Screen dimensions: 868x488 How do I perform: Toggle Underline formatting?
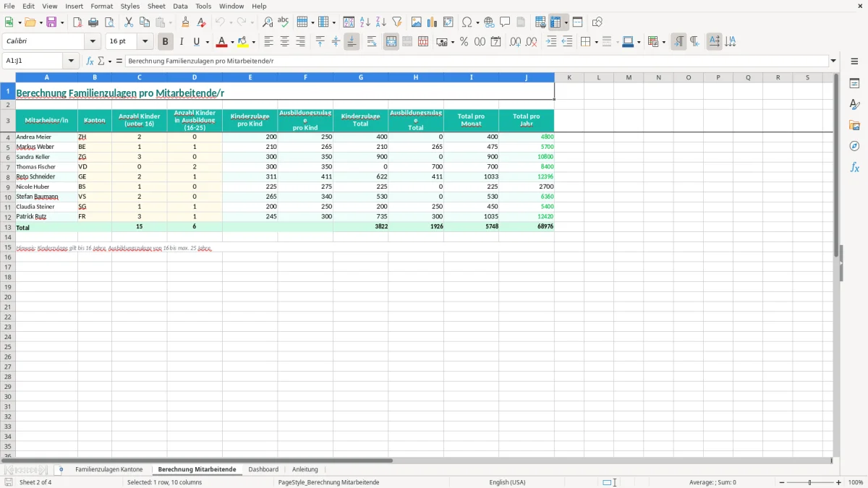pos(196,42)
